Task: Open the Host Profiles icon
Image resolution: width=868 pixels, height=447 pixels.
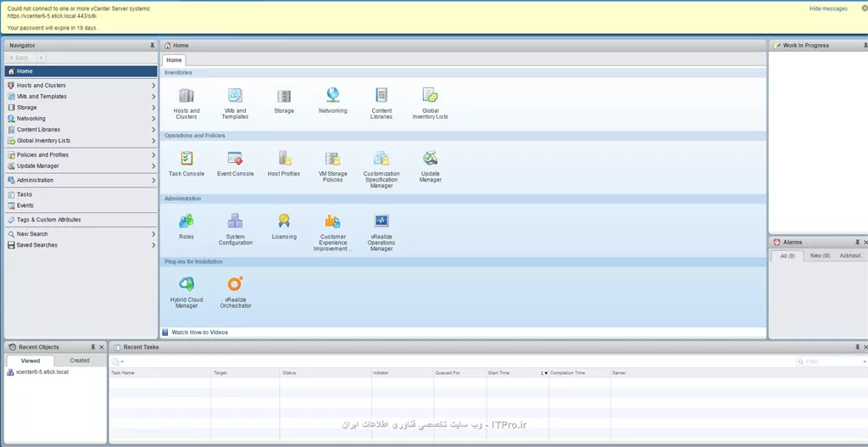Action: [x=284, y=159]
